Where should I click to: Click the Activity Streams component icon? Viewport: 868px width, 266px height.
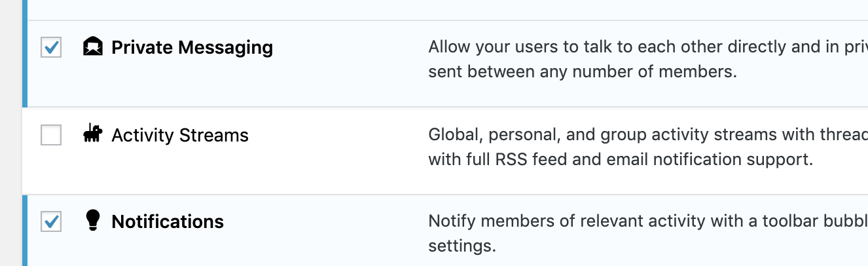pos(93,133)
